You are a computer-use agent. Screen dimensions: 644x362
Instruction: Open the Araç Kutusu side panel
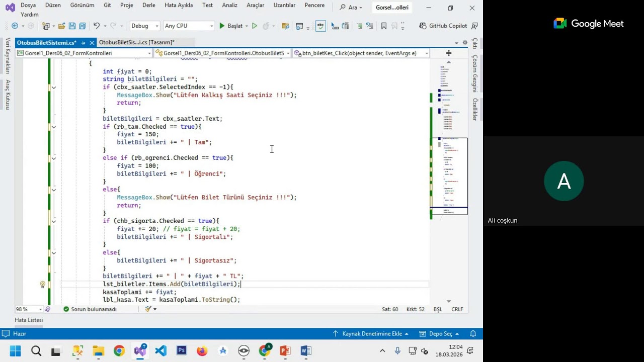pos(8,95)
